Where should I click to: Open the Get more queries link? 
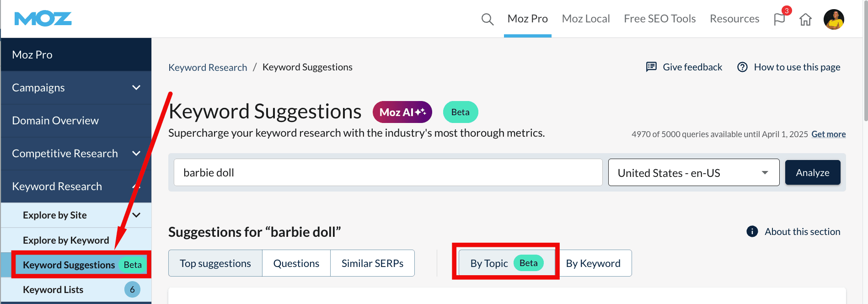pos(828,134)
